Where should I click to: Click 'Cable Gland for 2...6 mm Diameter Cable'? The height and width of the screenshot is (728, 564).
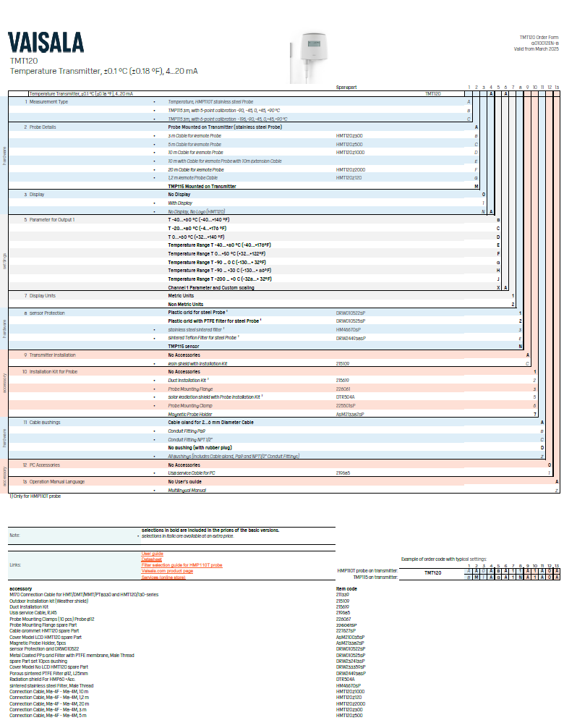(x=210, y=423)
